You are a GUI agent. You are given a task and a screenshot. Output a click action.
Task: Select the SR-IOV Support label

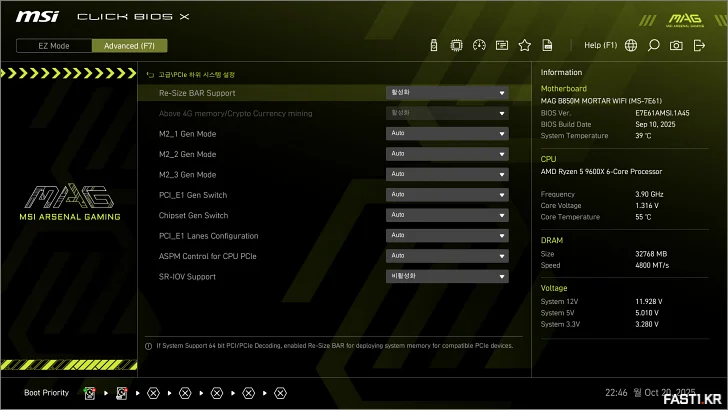(187, 277)
